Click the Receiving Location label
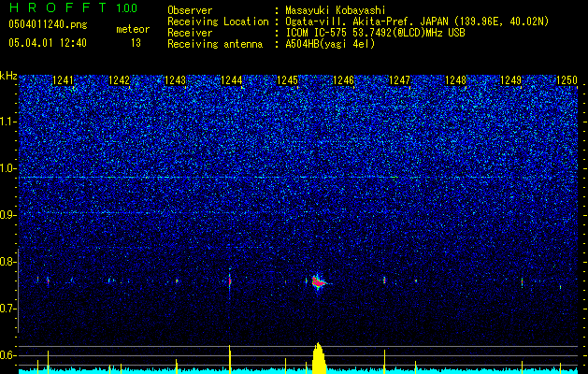Viewport: 588px width, 374px height. pyautogui.click(x=218, y=22)
